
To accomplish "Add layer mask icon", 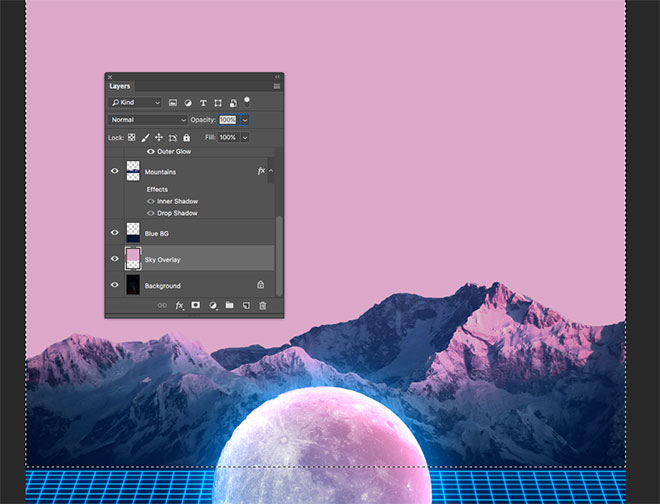I will point(196,305).
